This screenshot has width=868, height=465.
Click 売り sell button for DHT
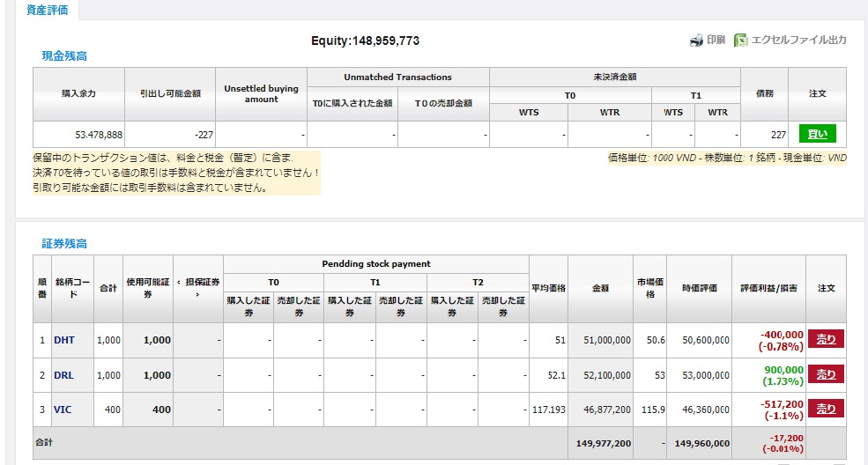[826, 339]
